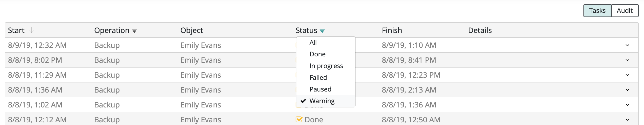Switch to the Tasks view
This screenshot has height=125, width=644.
pyautogui.click(x=597, y=11)
